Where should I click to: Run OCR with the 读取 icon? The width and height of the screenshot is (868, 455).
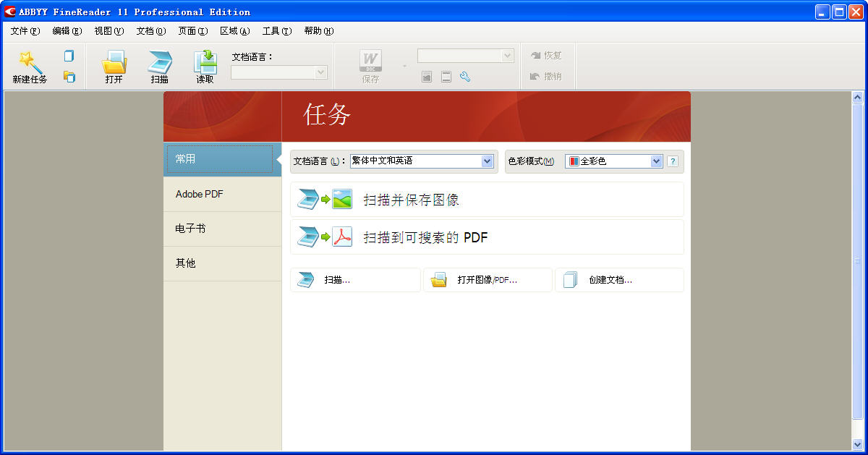coord(205,61)
